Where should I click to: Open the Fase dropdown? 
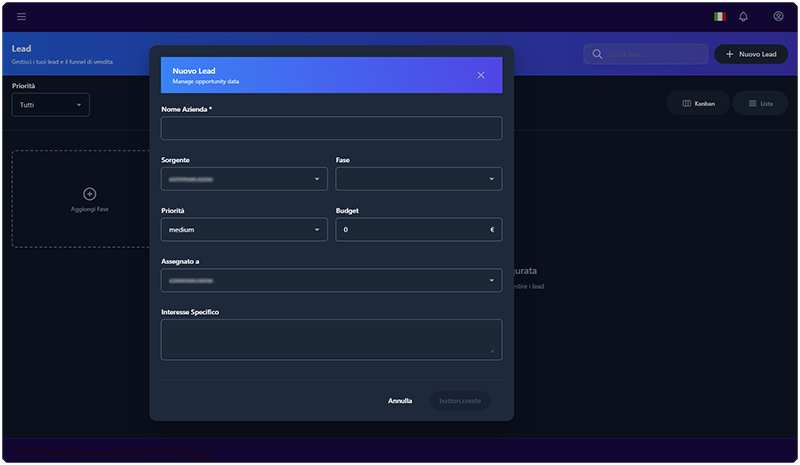[418, 179]
